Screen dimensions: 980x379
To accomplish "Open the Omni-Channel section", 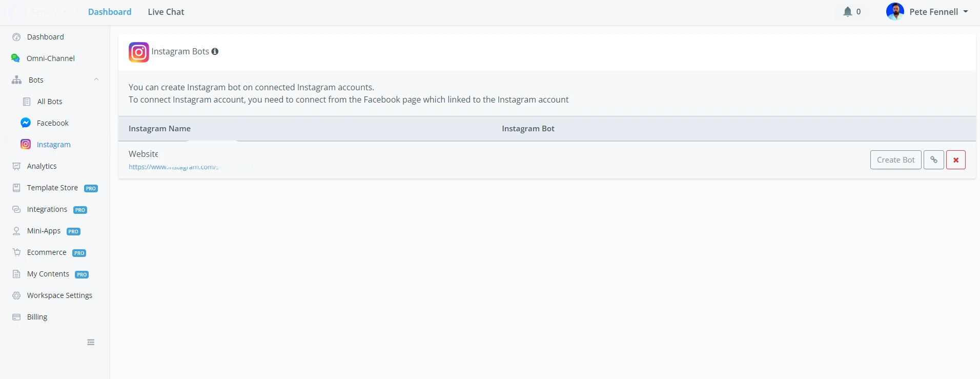I will click(x=50, y=58).
